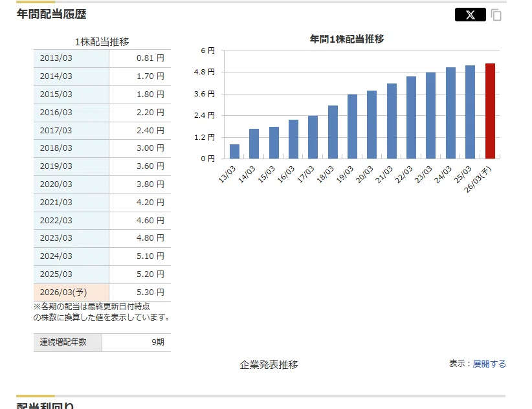Screen dimensions: 532x409
Task: Select the 2019/03 row label
Action: 56,166
